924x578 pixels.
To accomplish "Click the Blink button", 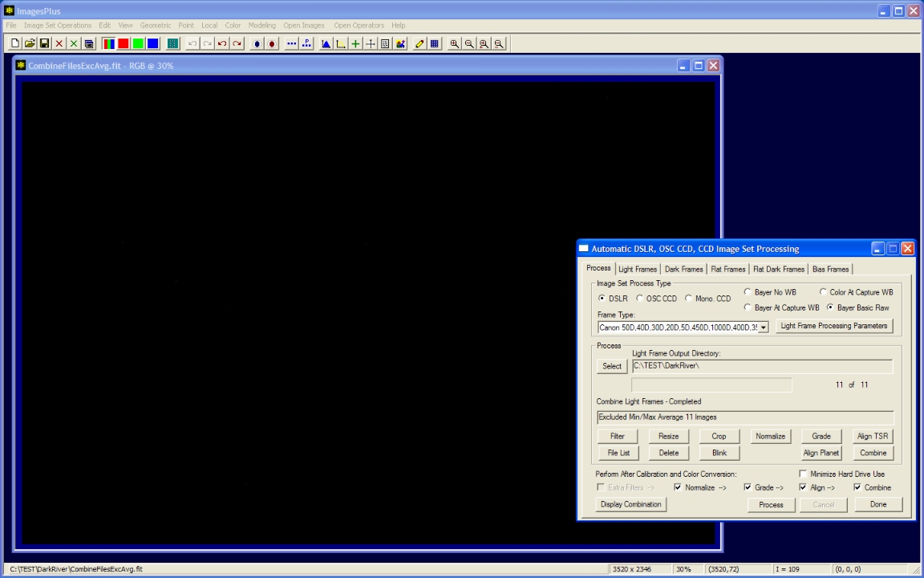I will (x=719, y=453).
